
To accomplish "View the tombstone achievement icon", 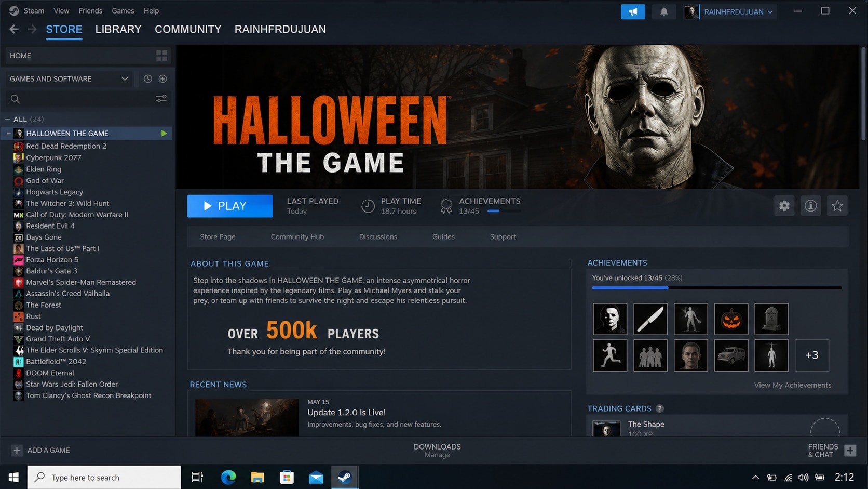I will [x=771, y=319].
